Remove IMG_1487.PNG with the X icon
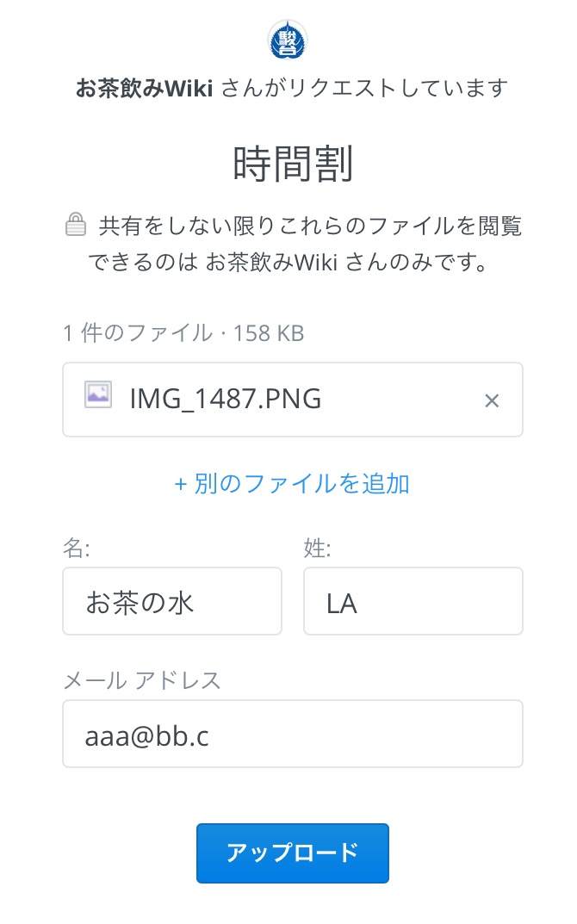Screen dimensions: 577x924 coord(492,400)
